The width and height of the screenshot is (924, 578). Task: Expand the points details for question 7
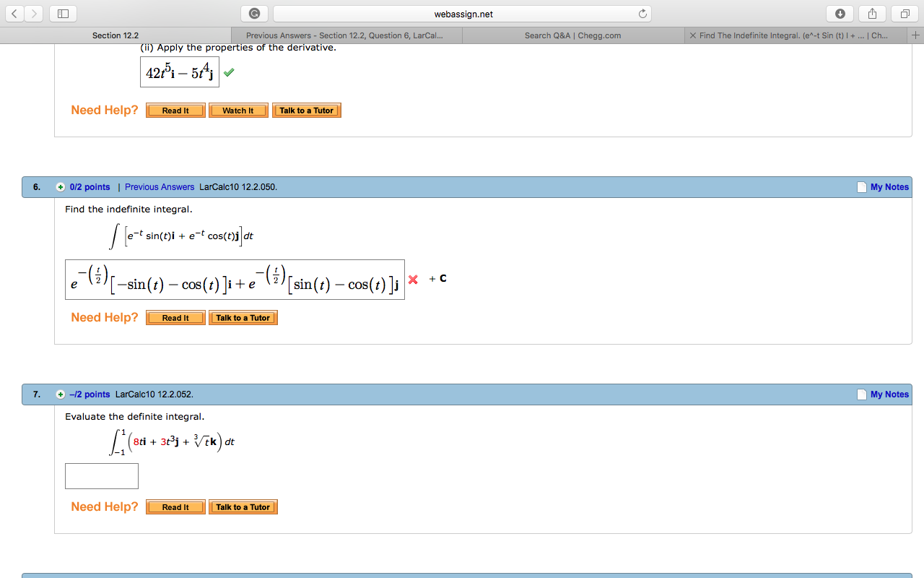61,394
